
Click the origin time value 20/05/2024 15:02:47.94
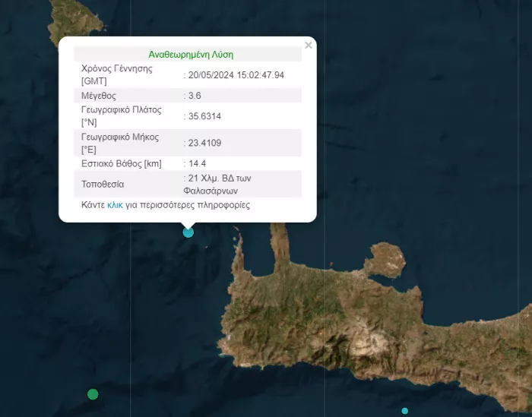click(236, 75)
